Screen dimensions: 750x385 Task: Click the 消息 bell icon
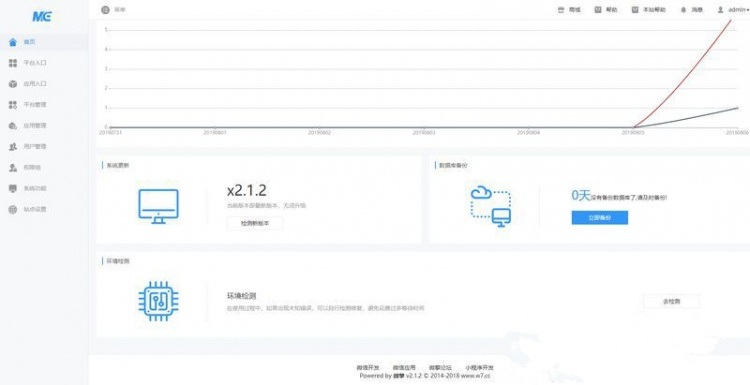coord(684,10)
